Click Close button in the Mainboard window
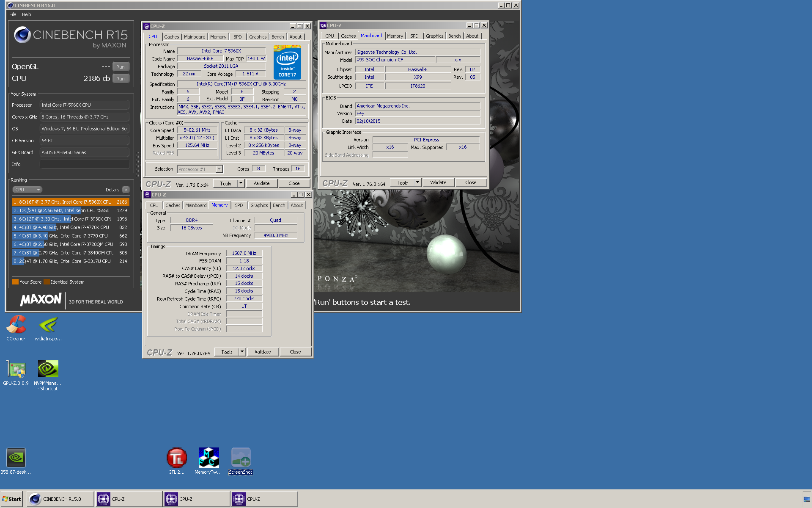The height and width of the screenshot is (508, 812). coord(471,182)
